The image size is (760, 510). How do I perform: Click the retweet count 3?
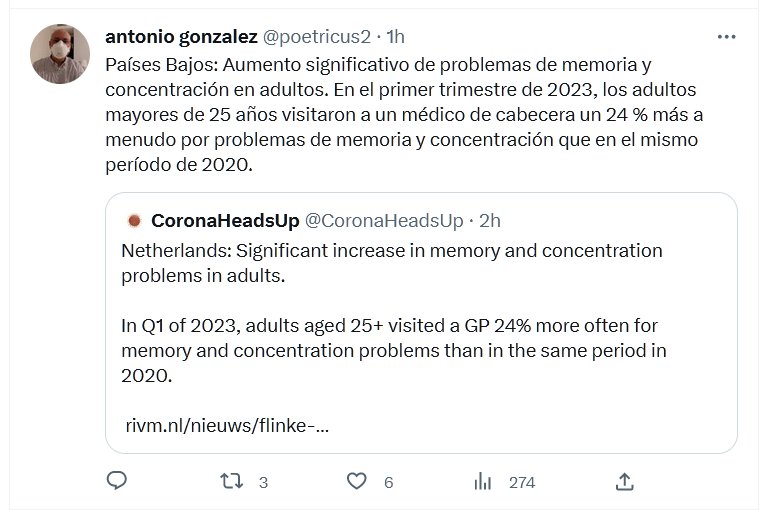tap(263, 482)
